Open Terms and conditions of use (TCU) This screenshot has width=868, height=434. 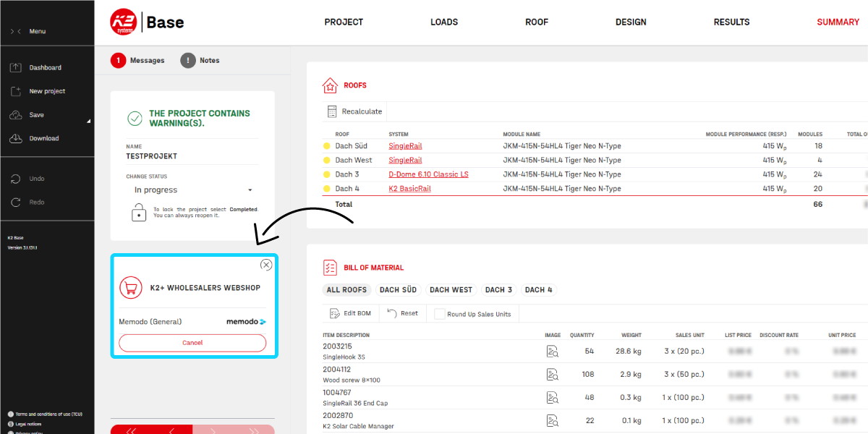coord(48,414)
